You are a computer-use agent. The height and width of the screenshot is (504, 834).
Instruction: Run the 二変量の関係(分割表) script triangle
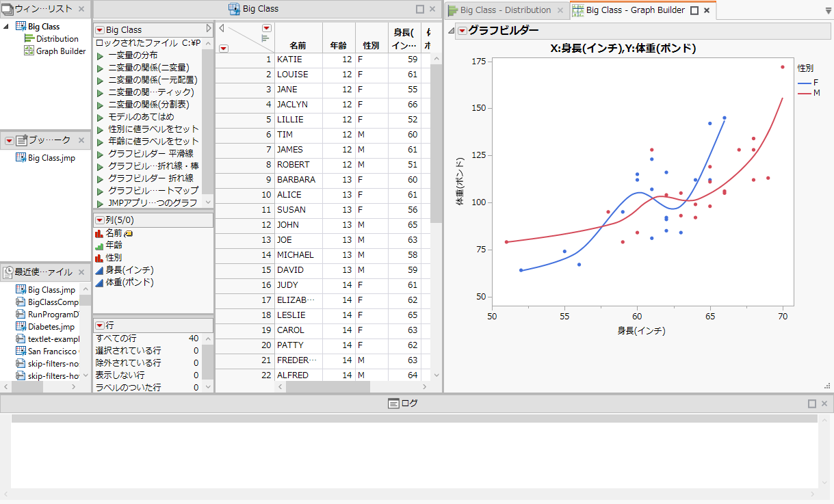(100, 105)
